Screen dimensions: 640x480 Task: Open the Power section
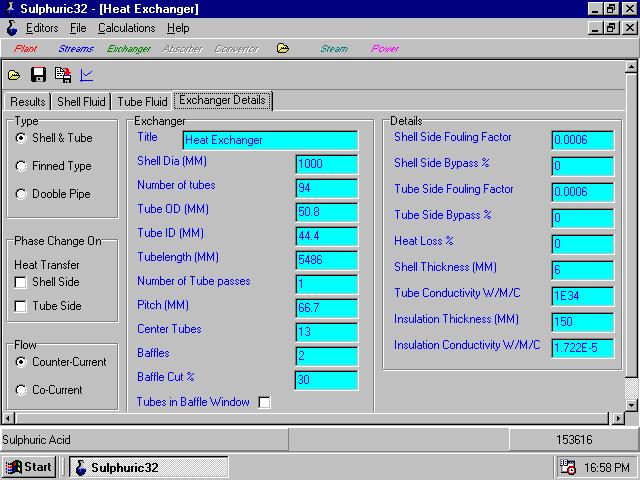click(384, 49)
